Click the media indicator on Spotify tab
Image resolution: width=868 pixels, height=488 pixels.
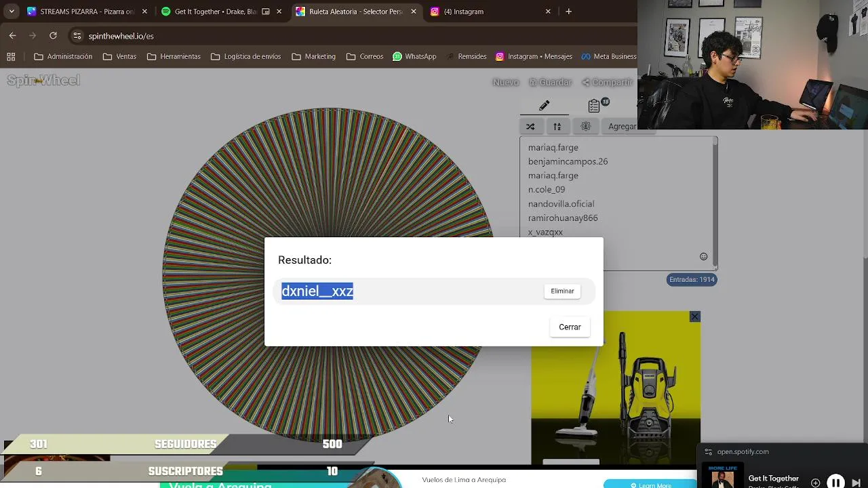(x=265, y=12)
